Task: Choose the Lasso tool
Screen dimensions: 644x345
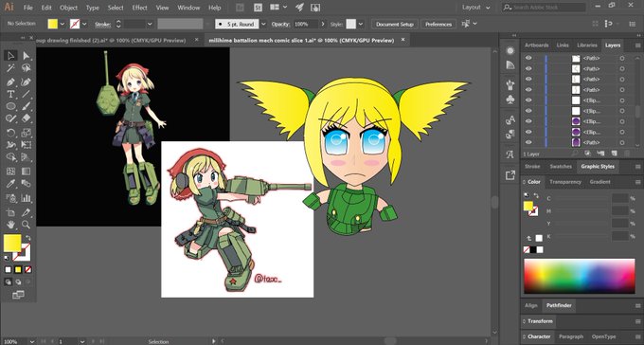Action: [x=26, y=68]
